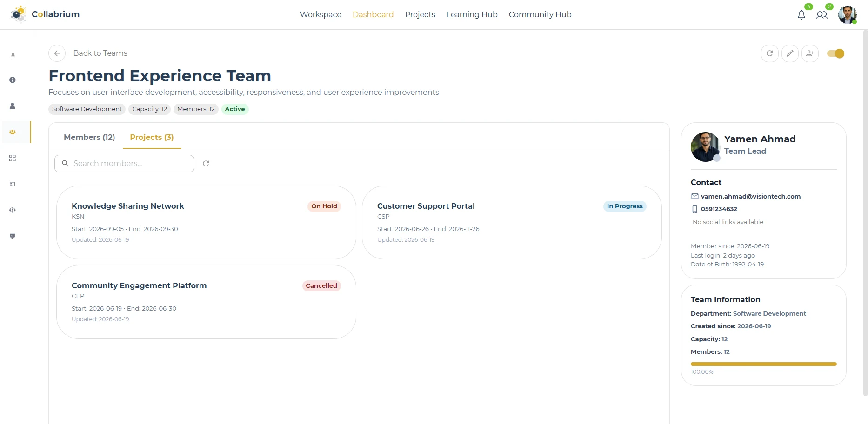Edit the team with the pencil icon
Screen dimensions: 868x424
(x=790, y=53)
